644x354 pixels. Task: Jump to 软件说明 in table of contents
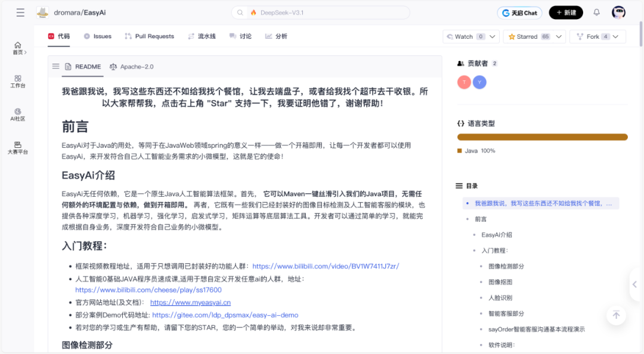[501, 345]
